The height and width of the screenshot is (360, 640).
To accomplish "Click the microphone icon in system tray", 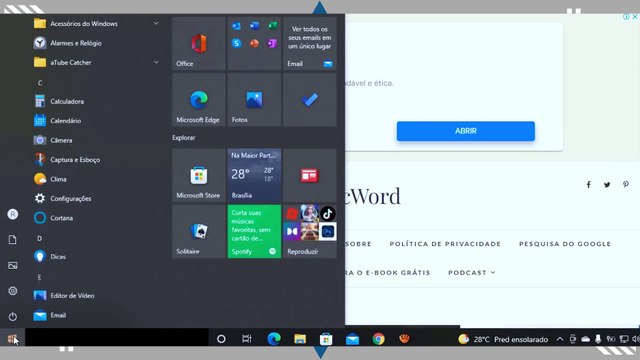I will pyautogui.click(x=598, y=339).
